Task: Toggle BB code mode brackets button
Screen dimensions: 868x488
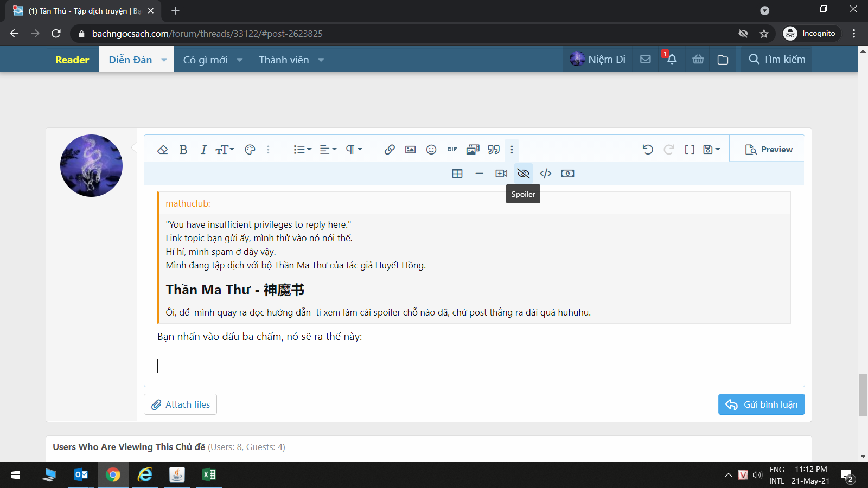Action: pos(690,150)
